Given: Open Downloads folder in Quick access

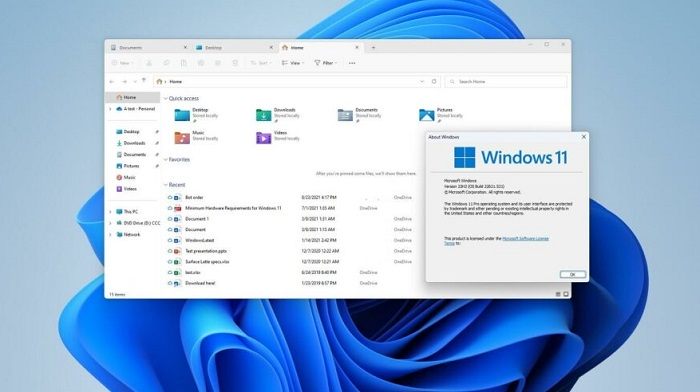Looking at the screenshot, I should (277, 115).
